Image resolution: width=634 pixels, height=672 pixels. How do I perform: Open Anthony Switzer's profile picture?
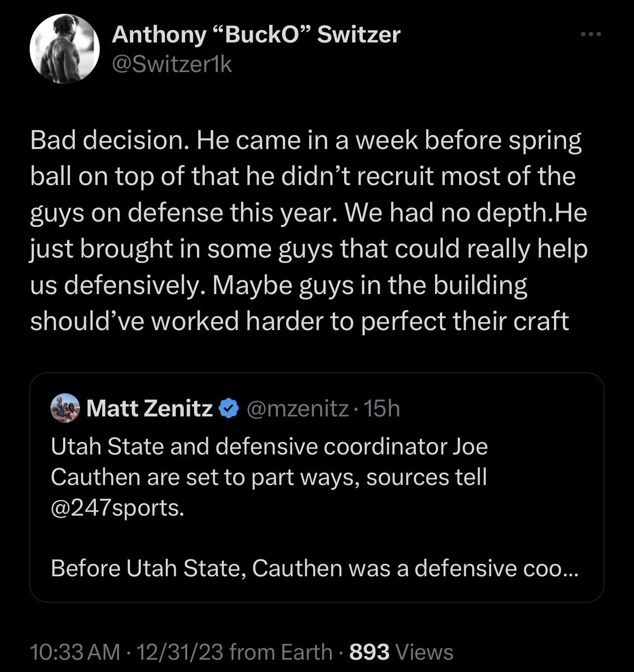point(65,49)
